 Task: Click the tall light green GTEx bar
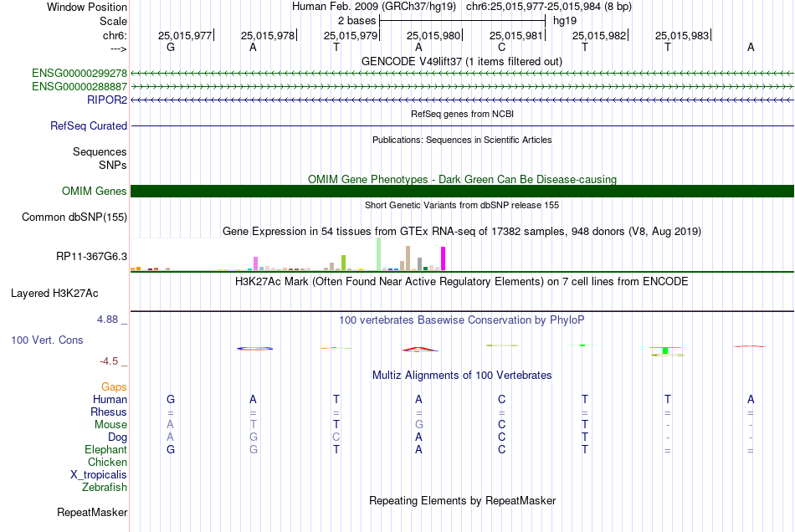tap(379, 253)
